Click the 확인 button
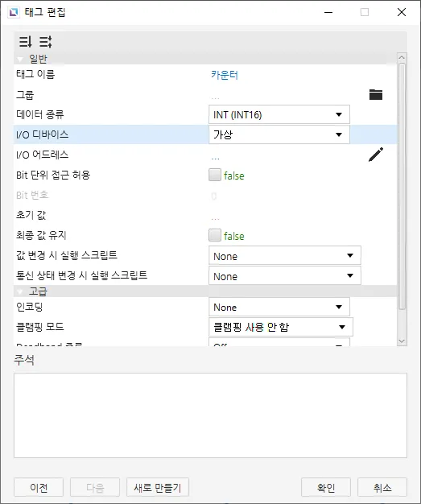Screen dimensions: 421x504 coord(325,487)
